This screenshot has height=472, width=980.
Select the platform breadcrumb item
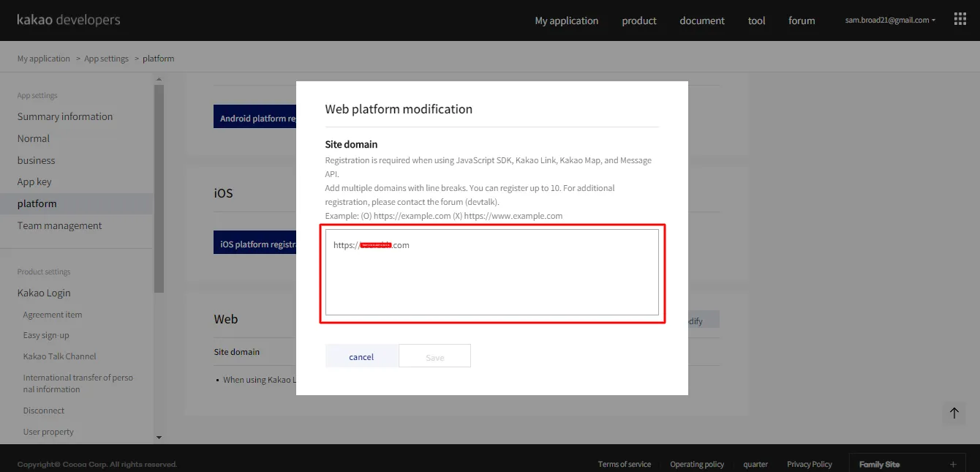tap(159, 59)
